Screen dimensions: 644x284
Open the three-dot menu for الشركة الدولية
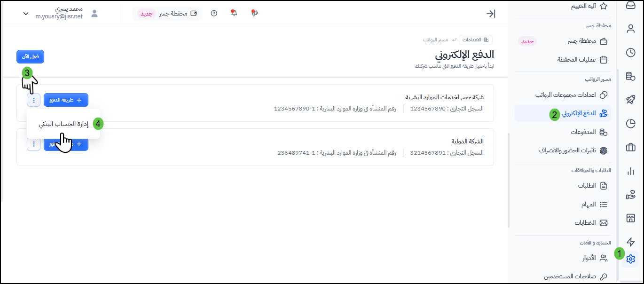click(x=34, y=144)
